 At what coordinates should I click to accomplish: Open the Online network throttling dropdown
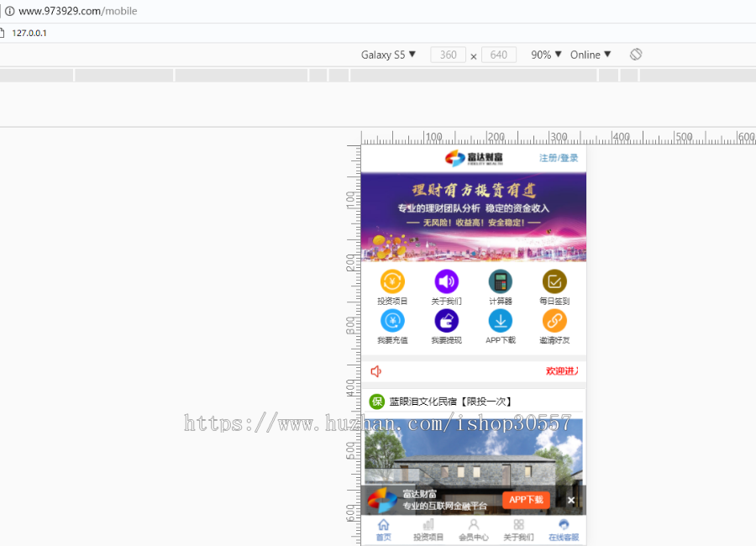pyautogui.click(x=589, y=54)
